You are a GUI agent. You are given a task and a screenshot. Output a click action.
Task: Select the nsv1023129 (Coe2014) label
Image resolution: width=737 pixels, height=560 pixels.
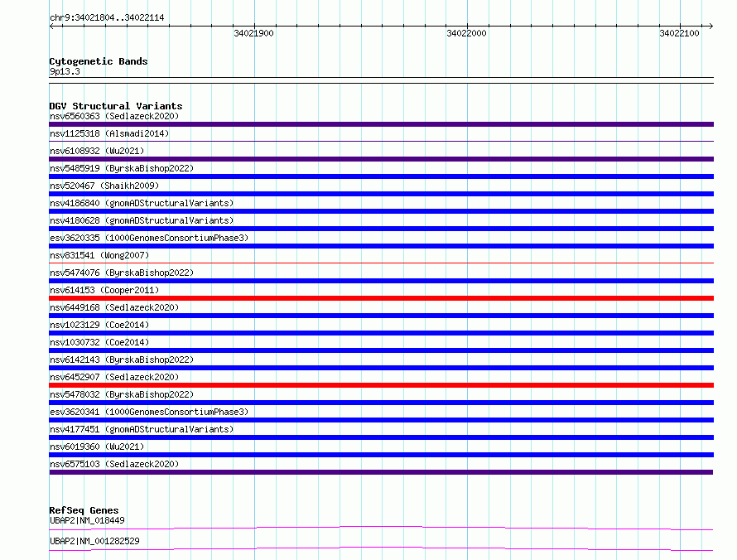(99, 325)
